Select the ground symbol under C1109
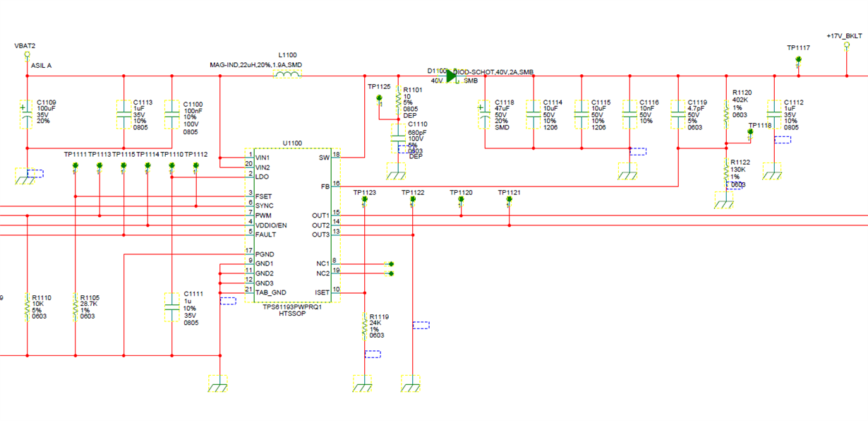This screenshot has height=421, width=868. tap(26, 177)
